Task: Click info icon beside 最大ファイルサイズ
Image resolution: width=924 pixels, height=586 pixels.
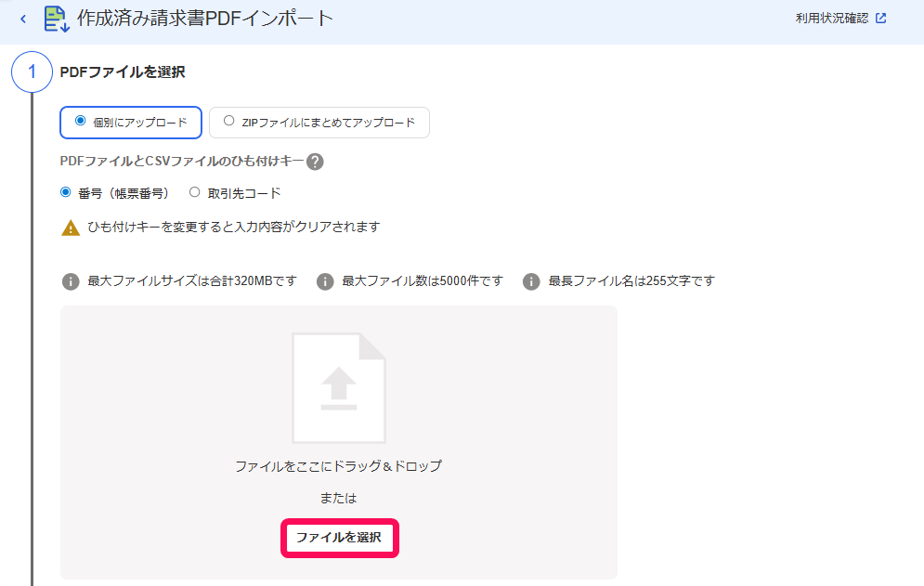Action: 71,281
